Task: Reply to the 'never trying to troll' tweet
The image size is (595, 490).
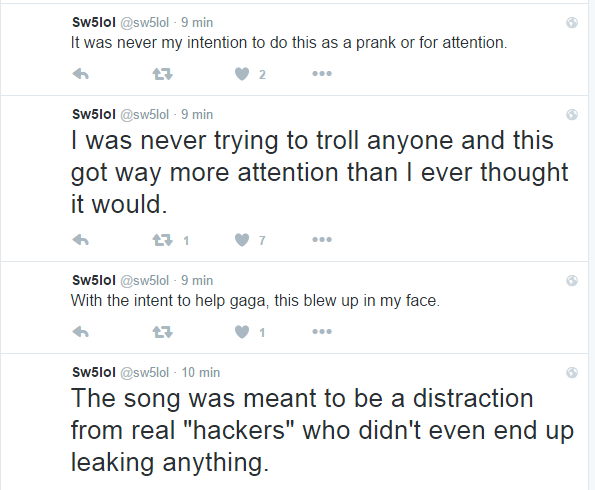Action: tap(80, 240)
